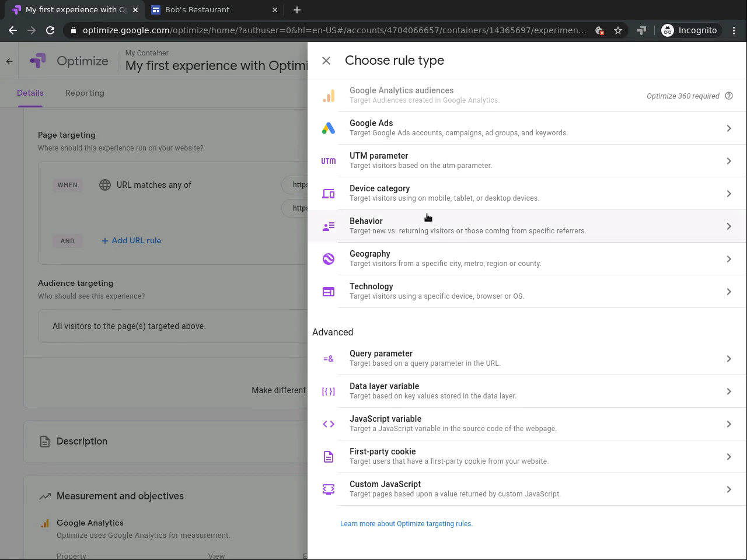Image resolution: width=747 pixels, height=560 pixels.
Task: Click the UTM parameter icon
Action: [329, 161]
